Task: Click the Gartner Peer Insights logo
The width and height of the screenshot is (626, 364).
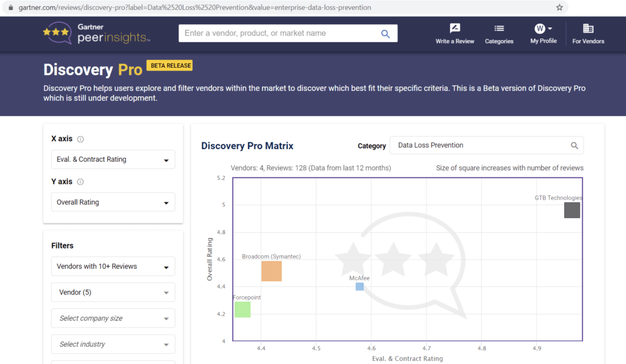Action: 97,33
